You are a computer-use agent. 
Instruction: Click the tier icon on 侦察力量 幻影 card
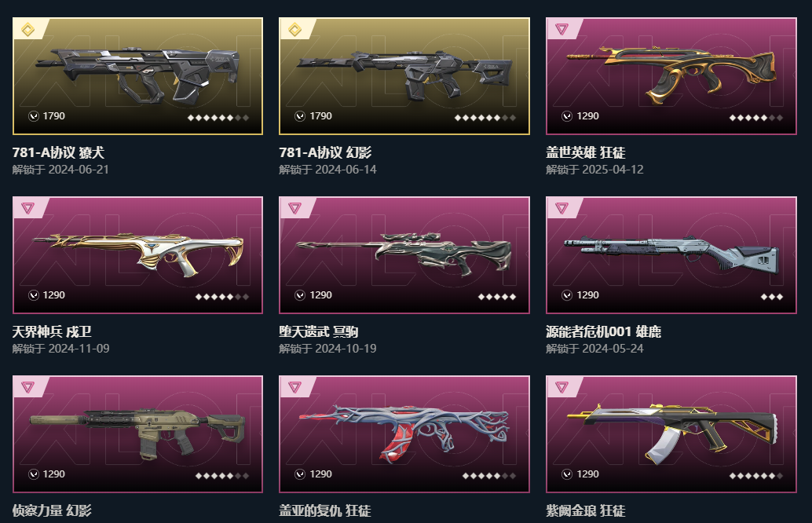coord(28,387)
